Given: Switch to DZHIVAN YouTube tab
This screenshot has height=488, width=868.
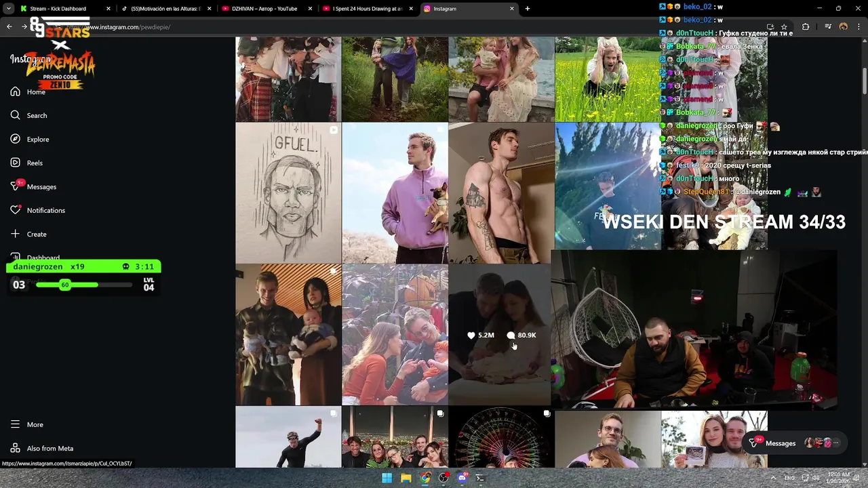Looking at the screenshot, I should pos(267,9).
